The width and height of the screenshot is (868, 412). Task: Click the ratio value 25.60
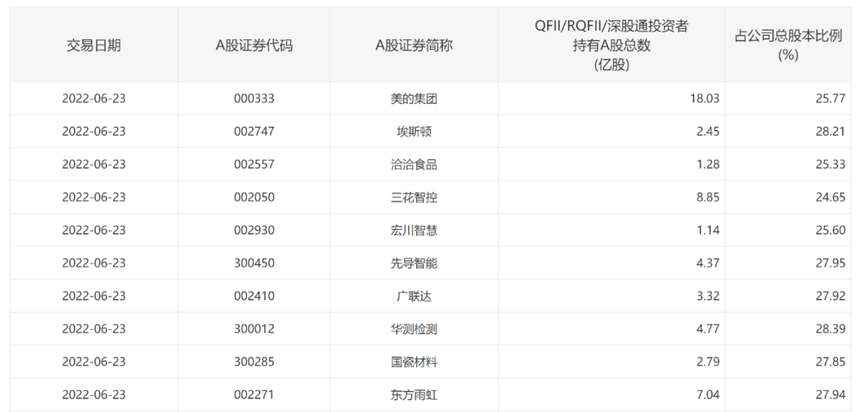point(832,230)
